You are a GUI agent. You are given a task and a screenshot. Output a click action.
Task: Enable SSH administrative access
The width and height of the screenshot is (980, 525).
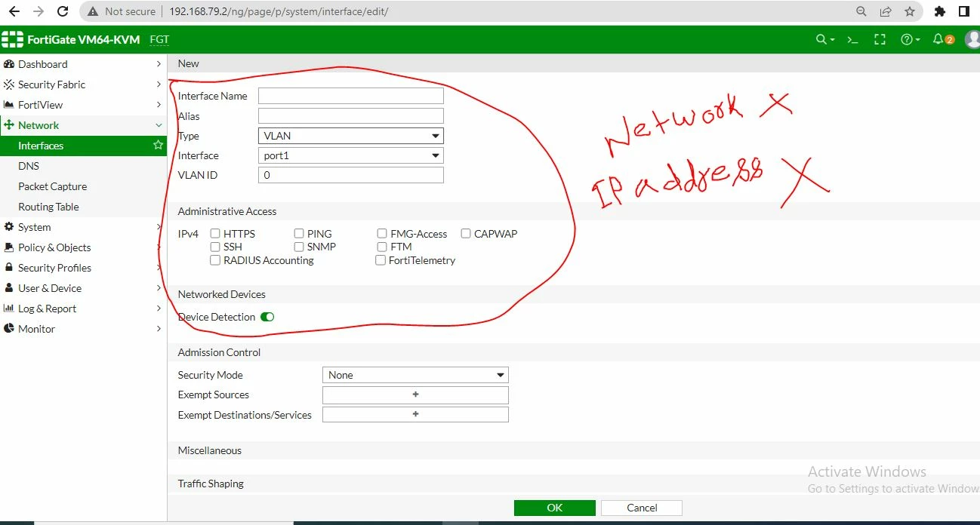[x=215, y=247]
